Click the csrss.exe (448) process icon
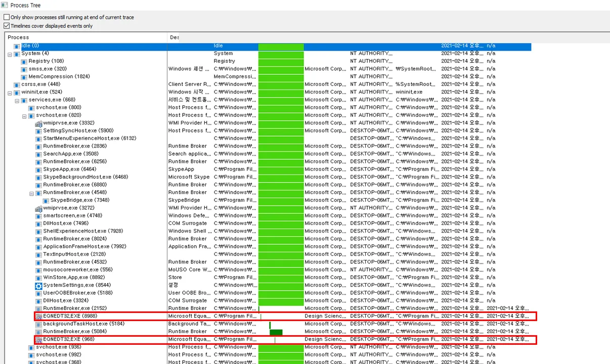 click(x=17, y=84)
